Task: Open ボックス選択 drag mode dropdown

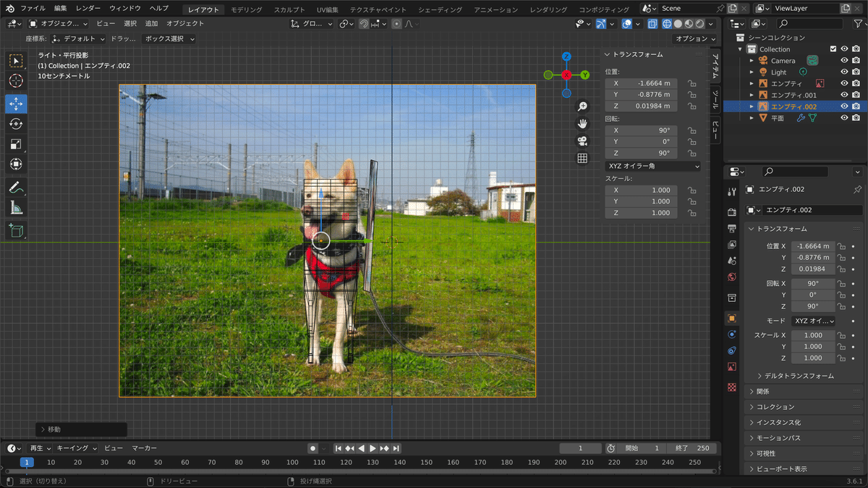Action: (169, 38)
